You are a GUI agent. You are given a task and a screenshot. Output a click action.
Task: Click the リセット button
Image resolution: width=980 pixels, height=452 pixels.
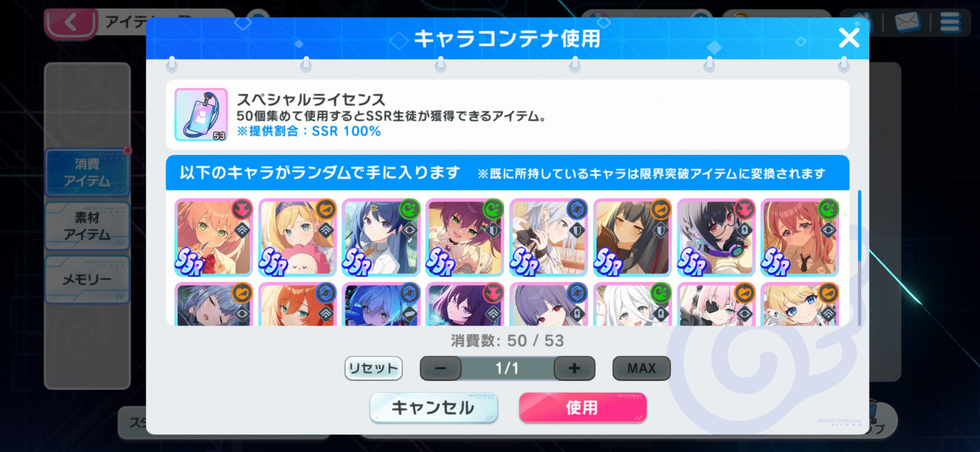coord(373,368)
